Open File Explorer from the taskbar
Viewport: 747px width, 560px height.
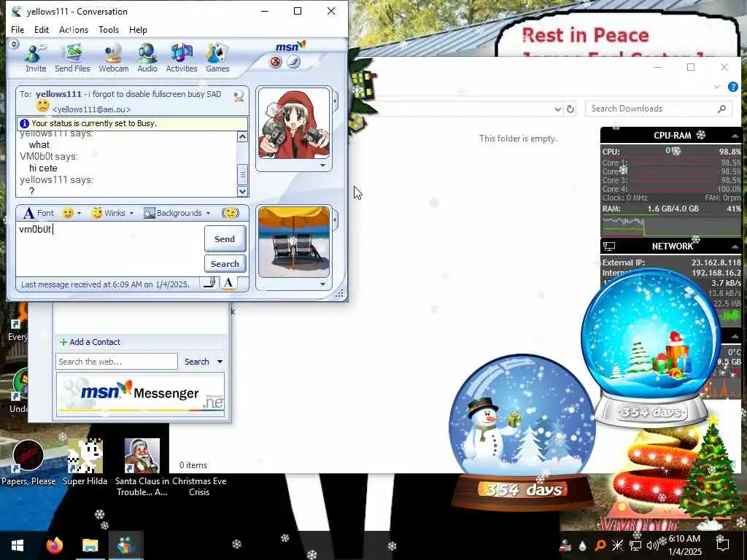point(90,545)
